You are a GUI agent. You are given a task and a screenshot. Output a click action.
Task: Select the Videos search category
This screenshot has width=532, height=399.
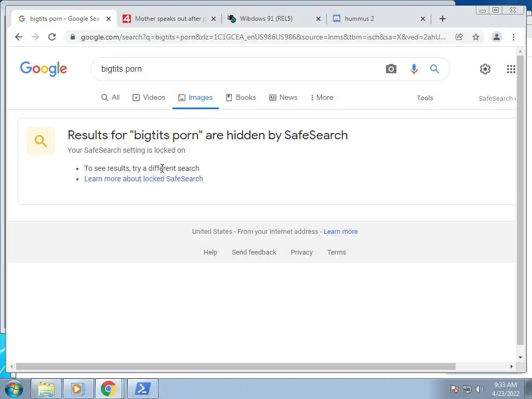[x=149, y=97]
